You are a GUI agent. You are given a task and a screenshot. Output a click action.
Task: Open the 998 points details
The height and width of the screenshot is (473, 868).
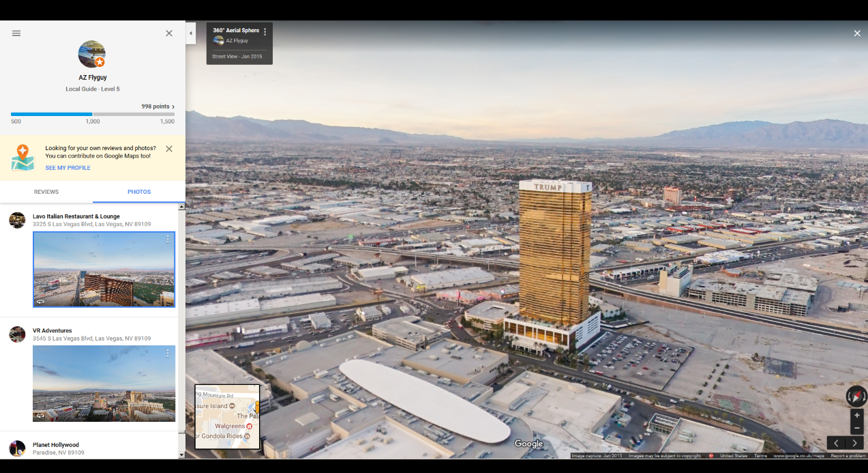(158, 106)
